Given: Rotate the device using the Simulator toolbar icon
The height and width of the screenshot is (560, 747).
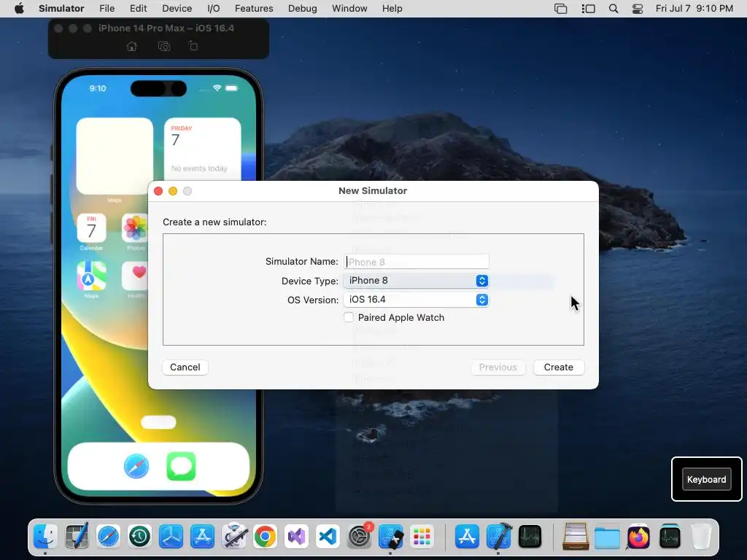Looking at the screenshot, I should [193, 46].
